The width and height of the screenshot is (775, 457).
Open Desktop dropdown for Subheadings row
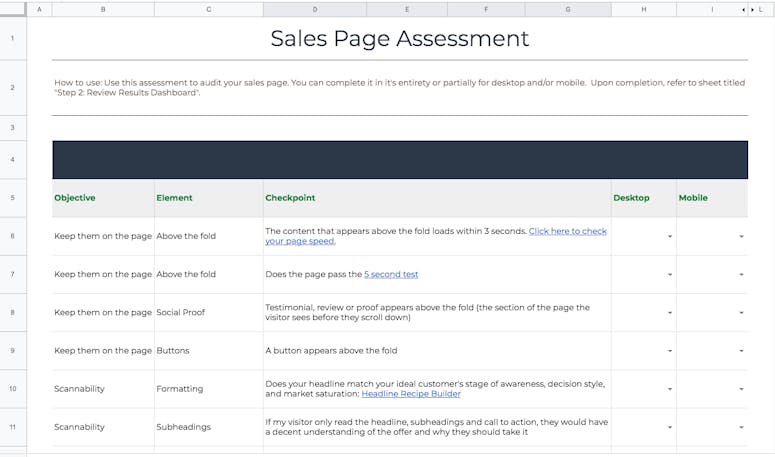click(670, 427)
